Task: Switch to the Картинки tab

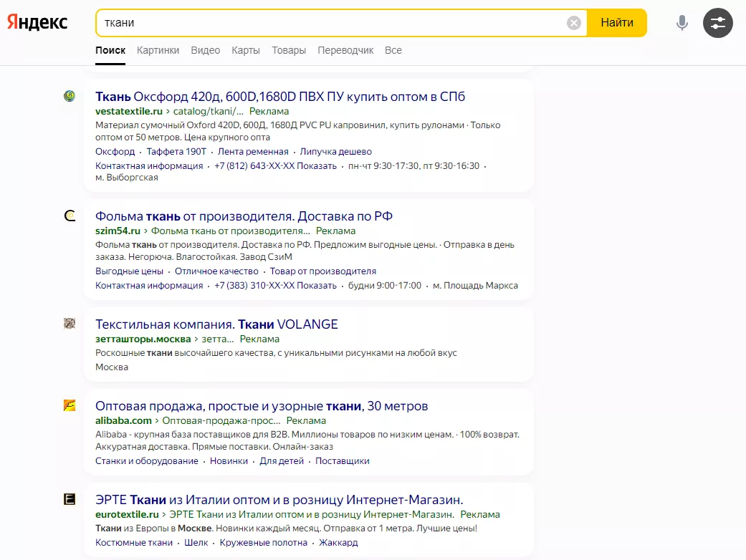Action: (x=158, y=50)
